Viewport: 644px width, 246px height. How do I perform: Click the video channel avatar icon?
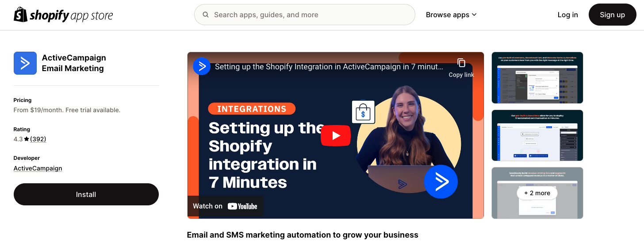point(202,67)
